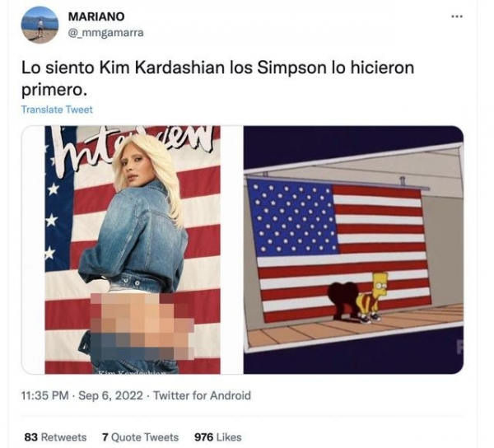Click the word 'primero.' in the tweet
Image resolution: width=494 pixels, height=448 pixels.
tap(54, 90)
